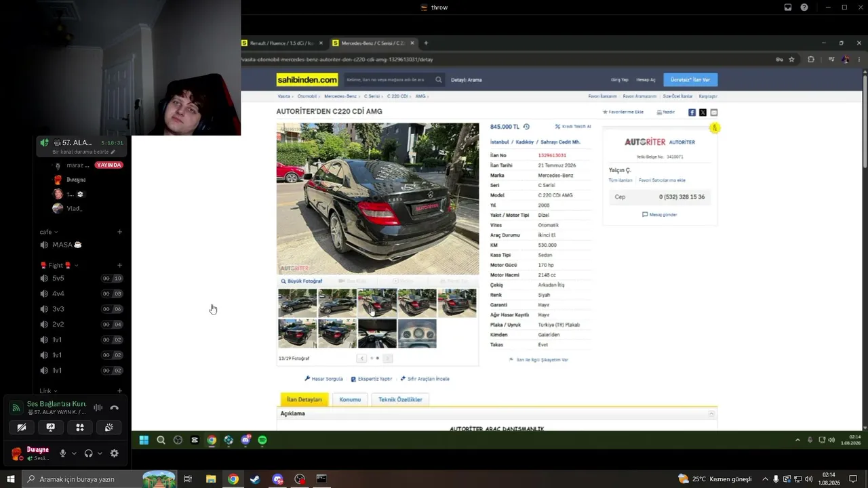Click the yellow badge beside seller card
This screenshot has height=488, width=868.
point(714,128)
